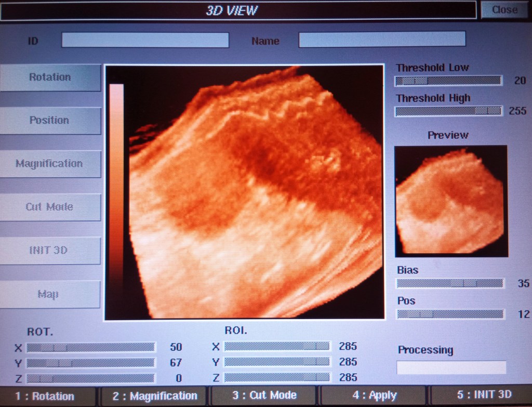Click the Rotation button in left panel
532x407 pixels.
coord(50,77)
